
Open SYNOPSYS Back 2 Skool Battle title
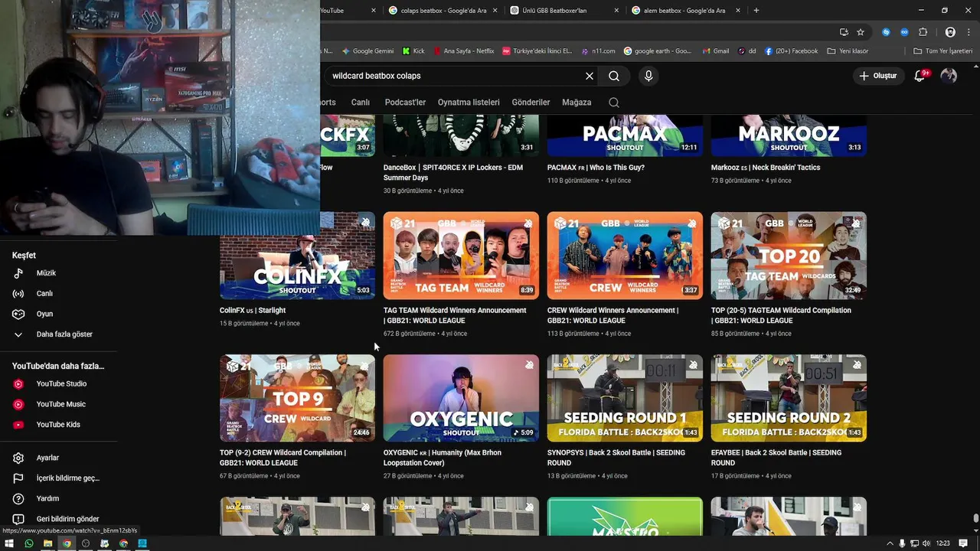(616, 458)
